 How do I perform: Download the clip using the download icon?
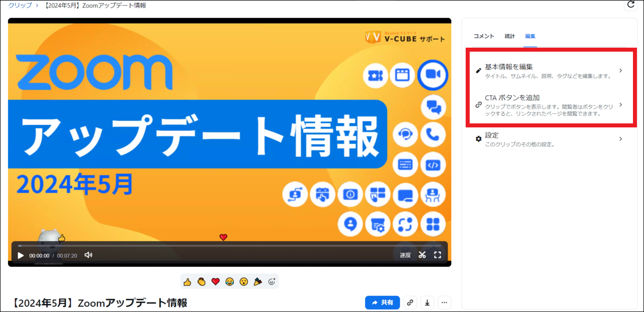click(x=427, y=302)
